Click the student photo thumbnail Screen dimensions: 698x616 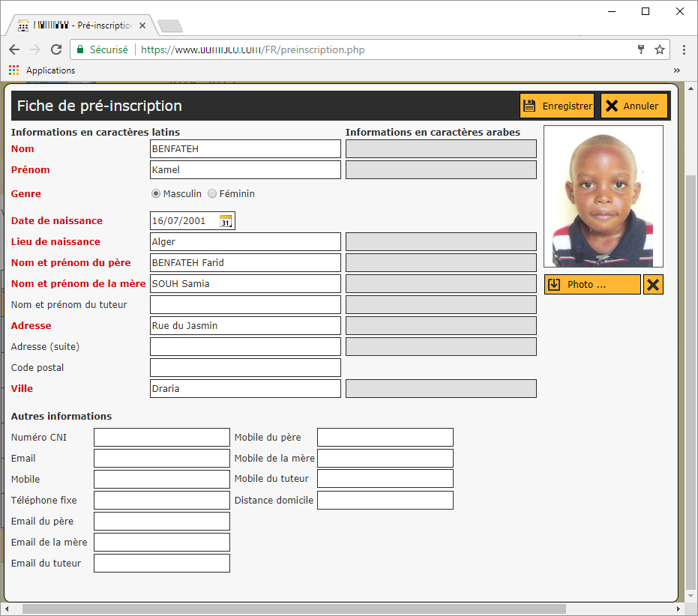604,196
